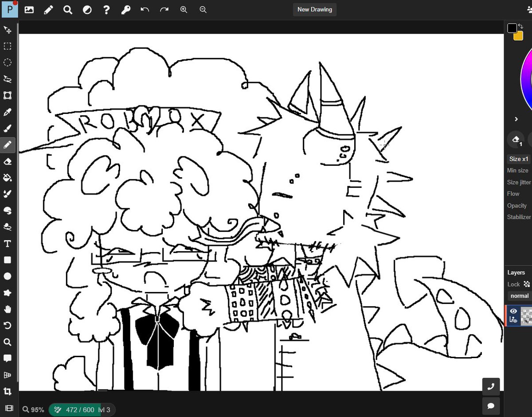Open the magnifier view menu in top bar
This screenshot has width=532, height=417.
(68, 9)
